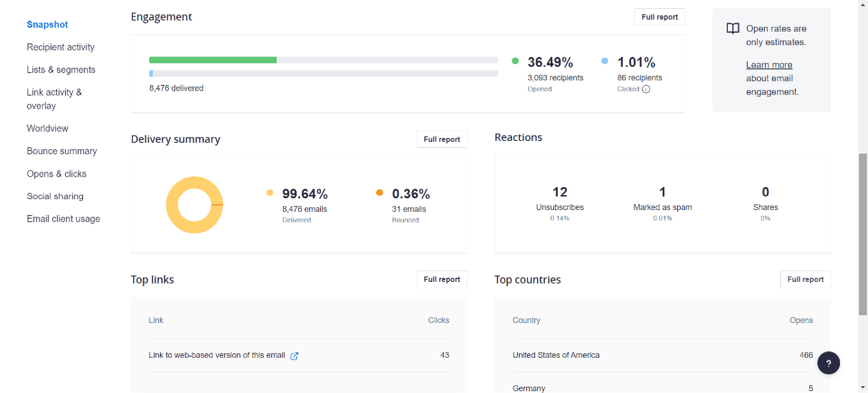Click the green opened progress bar
Viewport: 868px width, 393px height.
pos(212,60)
